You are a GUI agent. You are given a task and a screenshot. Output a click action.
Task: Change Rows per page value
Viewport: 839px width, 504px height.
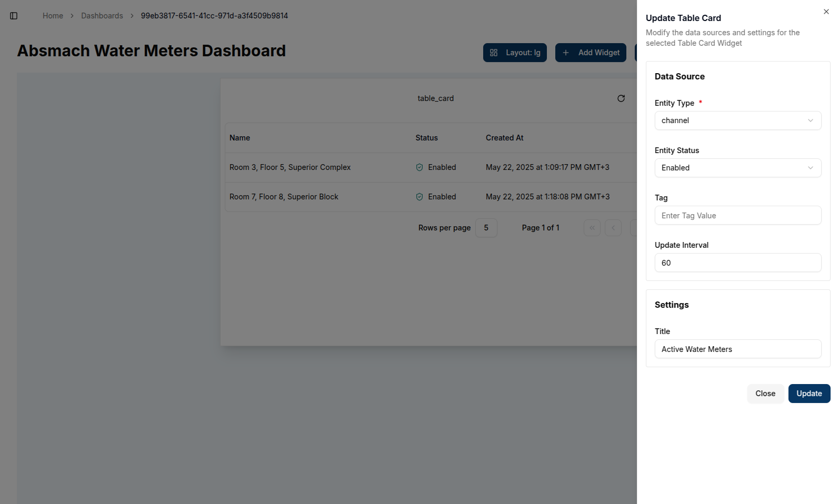click(486, 228)
